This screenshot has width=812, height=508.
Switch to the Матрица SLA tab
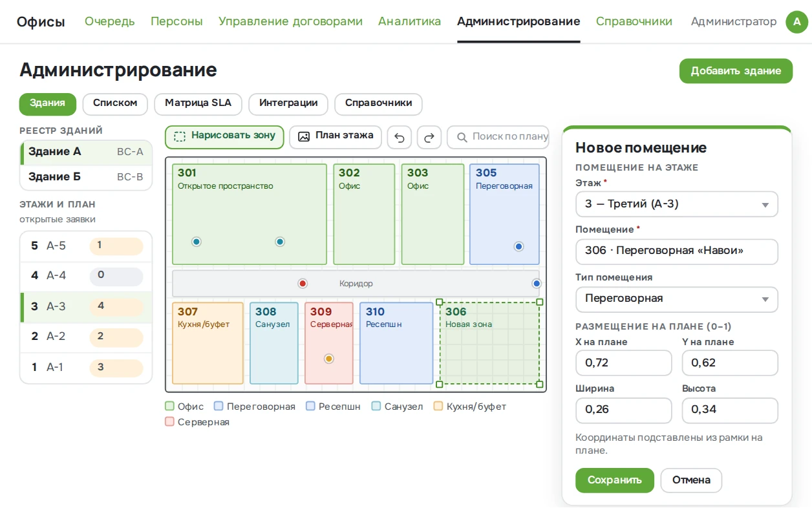tap(198, 103)
